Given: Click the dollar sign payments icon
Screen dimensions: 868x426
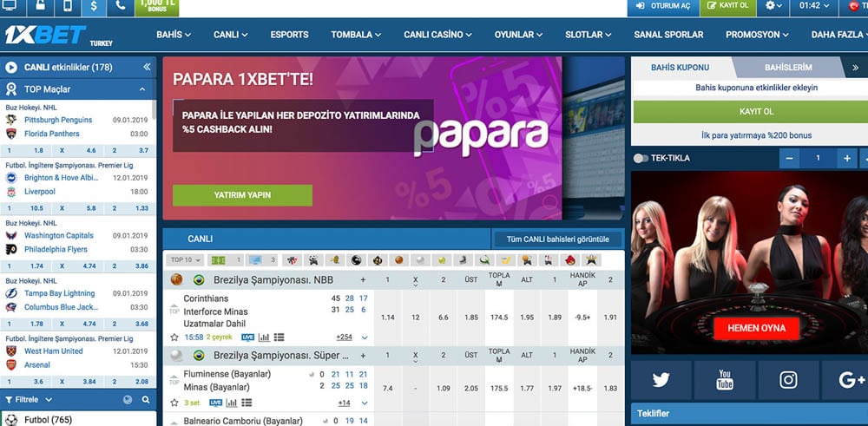Looking at the screenshot, I should pos(94,6).
